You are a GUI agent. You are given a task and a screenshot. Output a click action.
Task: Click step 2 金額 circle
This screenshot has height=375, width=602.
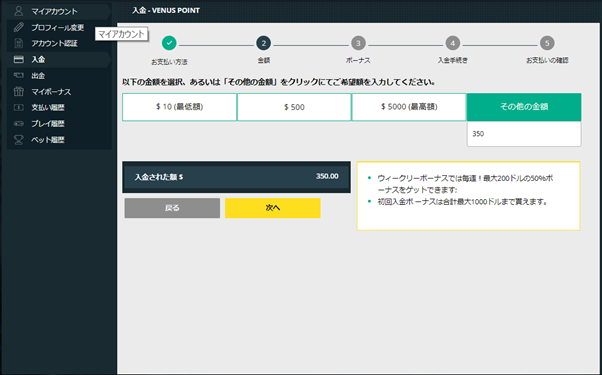(263, 43)
